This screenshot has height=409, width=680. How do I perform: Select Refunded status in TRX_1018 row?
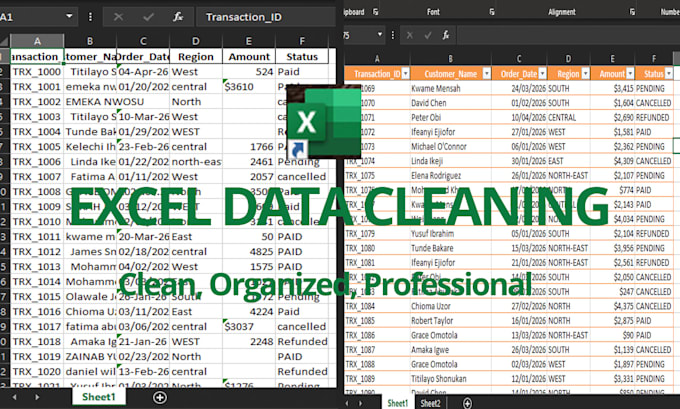302,341
